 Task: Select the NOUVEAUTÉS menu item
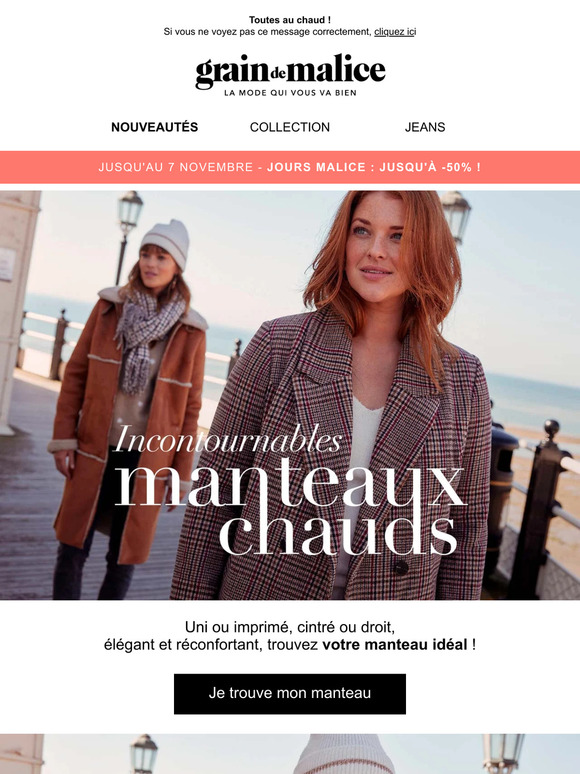pyautogui.click(x=155, y=127)
